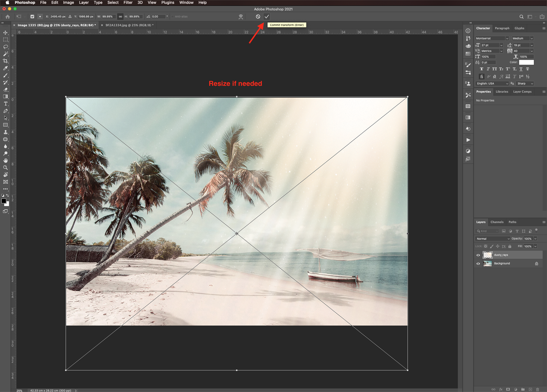
Task: Switch to the Channels tab
Action: [497, 222]
